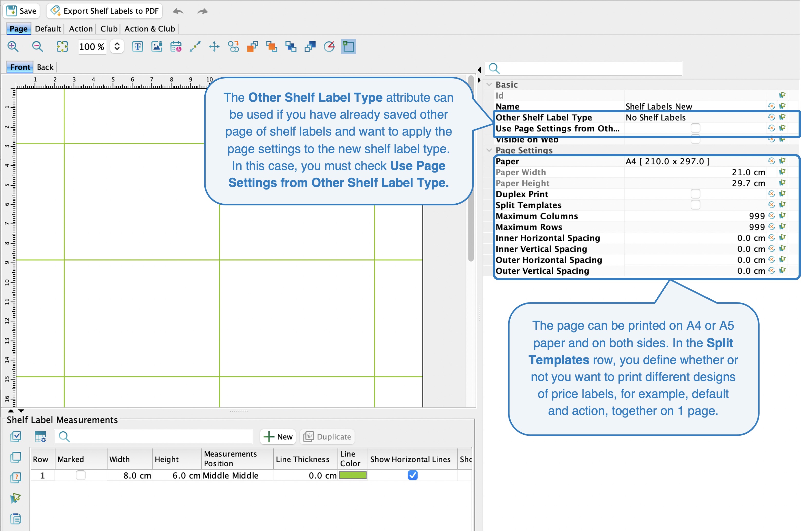Click the blue send-backward squares icon
This screenshot has height=532, width=805.
coord(291,46)
